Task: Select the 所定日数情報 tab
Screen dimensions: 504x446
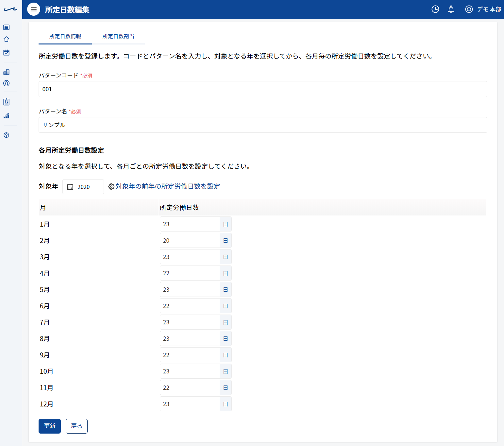Action: pos(65,36)
